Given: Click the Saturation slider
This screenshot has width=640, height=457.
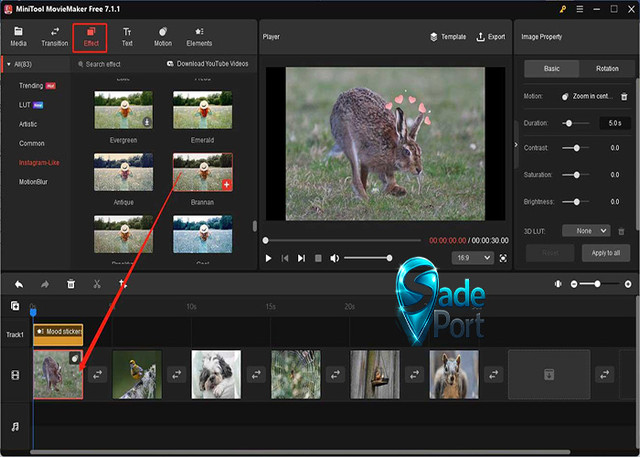Looking at the screenshot, I should [576, 175].
